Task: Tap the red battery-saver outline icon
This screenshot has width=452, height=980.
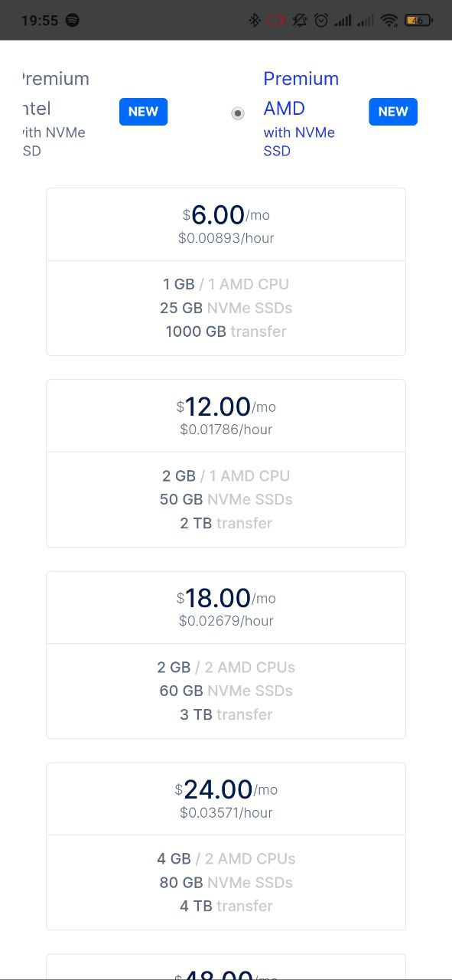Action: click(275, 21)
